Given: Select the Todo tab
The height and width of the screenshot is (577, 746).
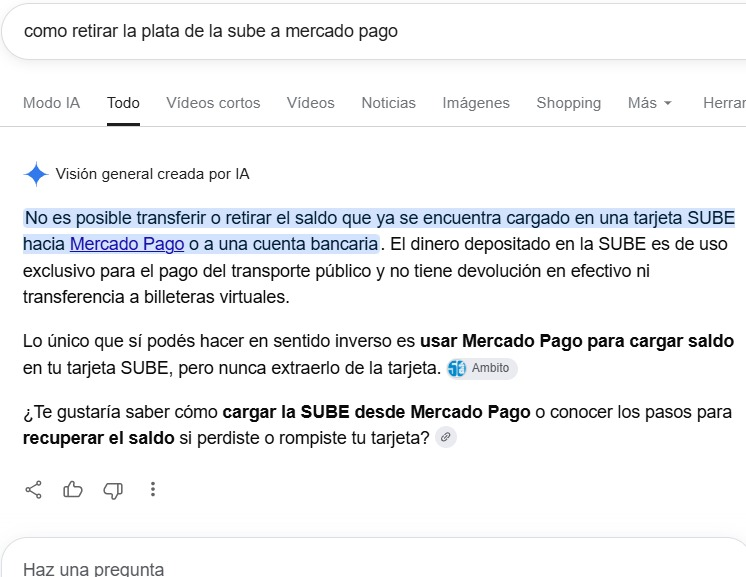Looking at the screenshot, I should coord(123,103).
